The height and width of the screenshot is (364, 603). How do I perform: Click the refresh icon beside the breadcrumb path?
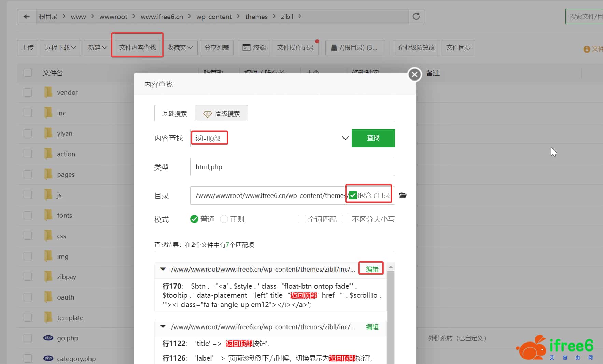416,16
